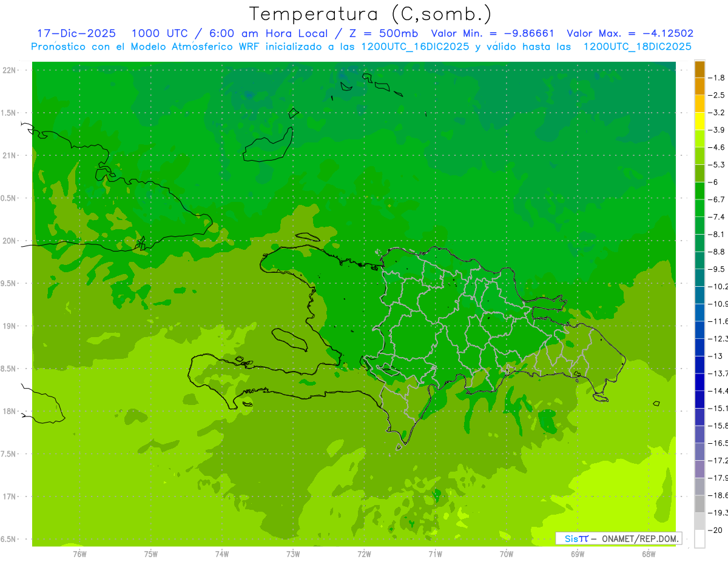Click the '76W' longitude label

pos(79,554)
